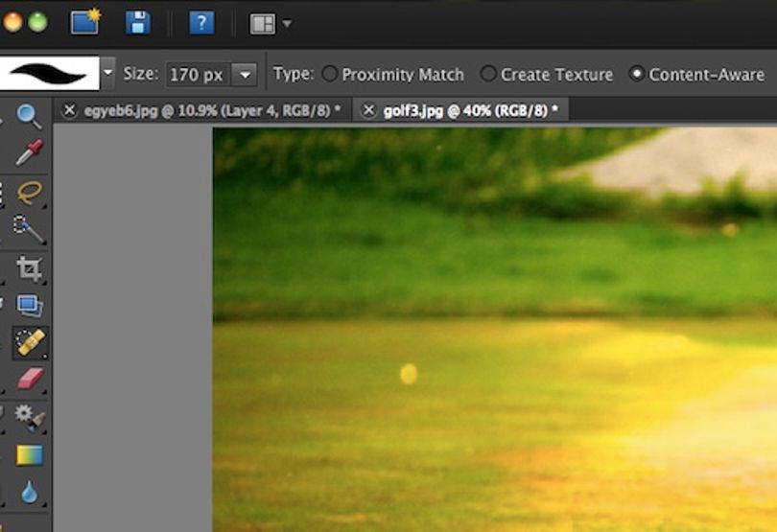Create a new file with top icon
The width and height of the screenshot is (777, 532).
(x=85, y=22)
